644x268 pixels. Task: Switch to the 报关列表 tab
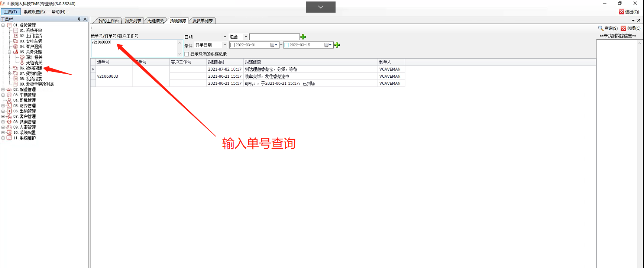(133, 21)
